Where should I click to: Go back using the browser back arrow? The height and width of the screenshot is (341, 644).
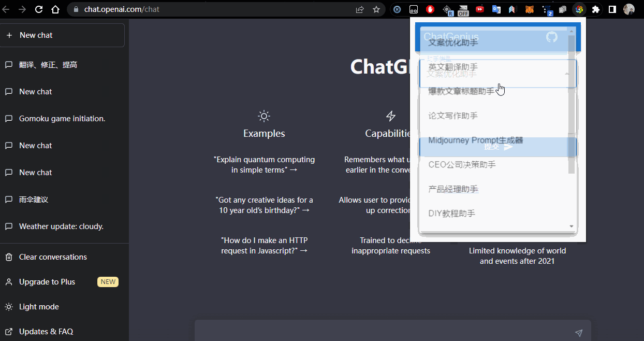(6, 9)
